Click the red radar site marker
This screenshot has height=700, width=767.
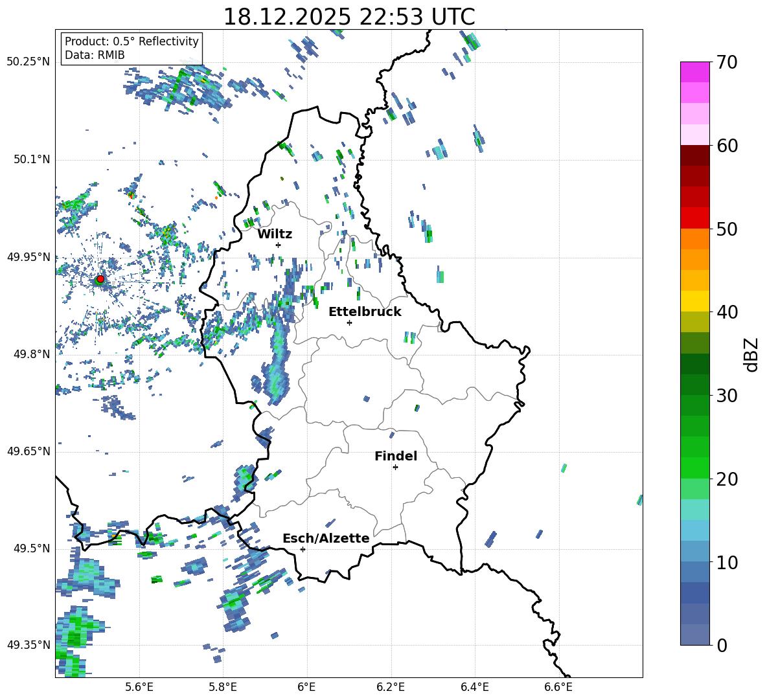tap(100, 279)
